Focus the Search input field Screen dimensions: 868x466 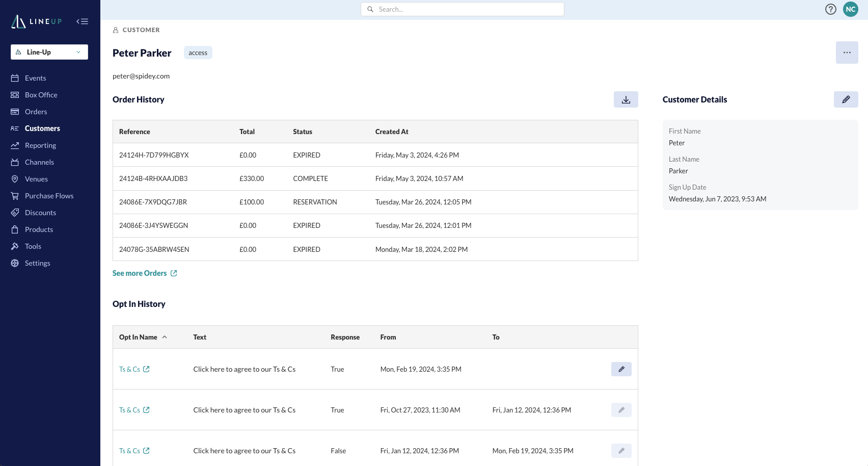point(463,9)
